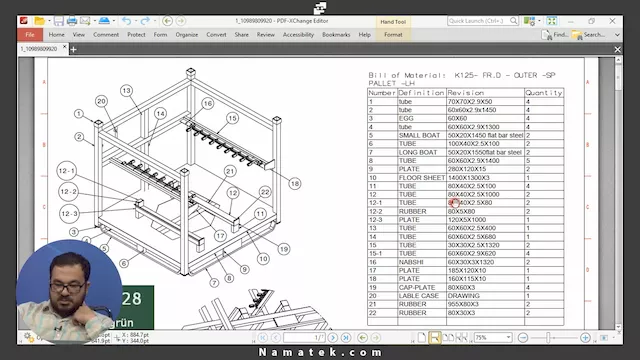Click zoom out minus button

pyautogui.click(x=523, y=338)
